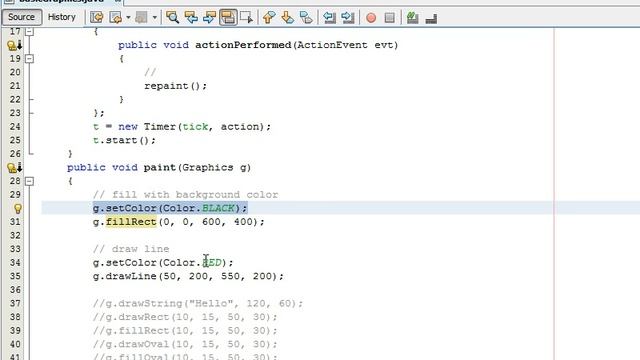Click BLACK constant in highlighted line
The width and height of the screenshot is (640, 360).
(x=218, y=208)
